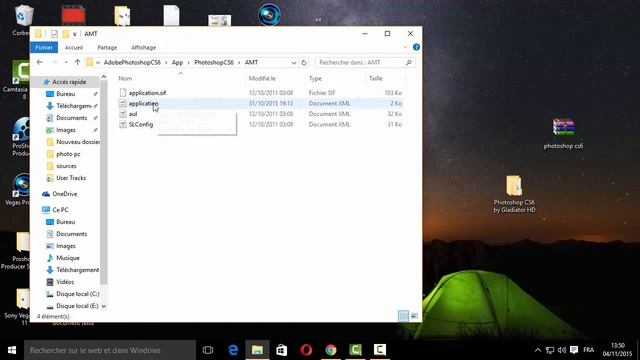Launch Microsoft Edge from the taskbar
640x360 pixels.
tap(233, 350)
